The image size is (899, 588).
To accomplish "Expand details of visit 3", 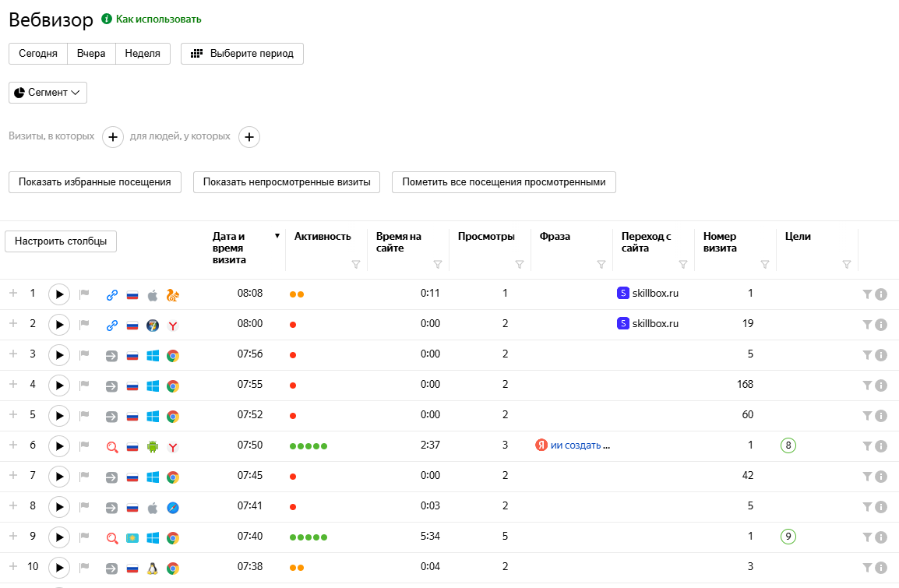I will pyautogui.click(x=13, y=354).
